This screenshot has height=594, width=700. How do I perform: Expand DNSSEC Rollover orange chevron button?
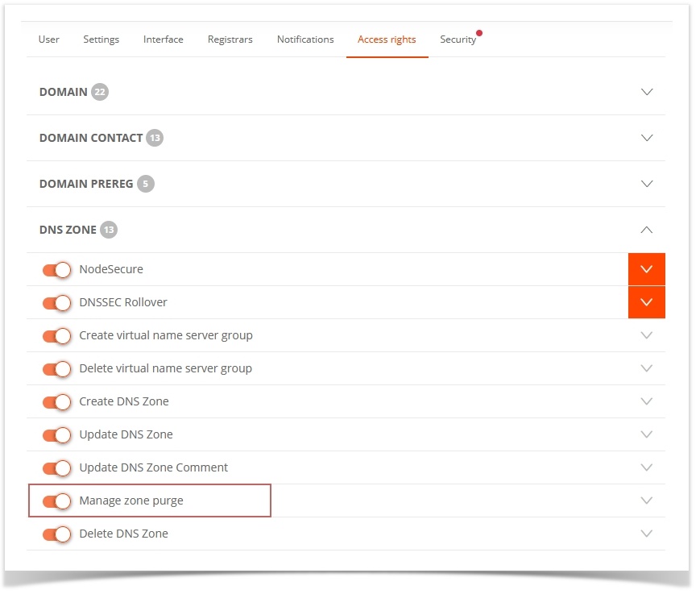tap(646, 302)
